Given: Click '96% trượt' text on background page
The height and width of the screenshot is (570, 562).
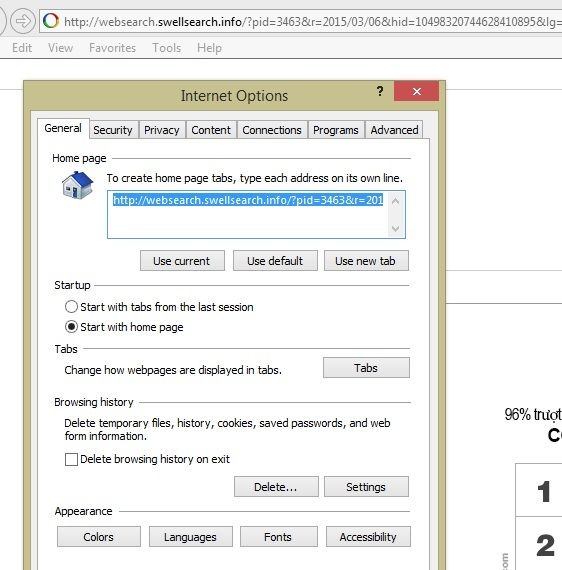Looking at the screenshot, I should tap(533, 414).
